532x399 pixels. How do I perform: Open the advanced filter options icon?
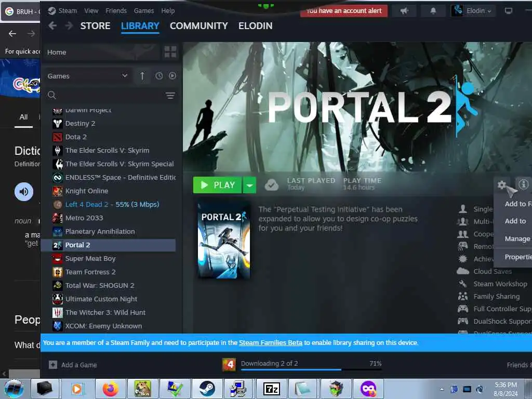(x=170, y=96)
